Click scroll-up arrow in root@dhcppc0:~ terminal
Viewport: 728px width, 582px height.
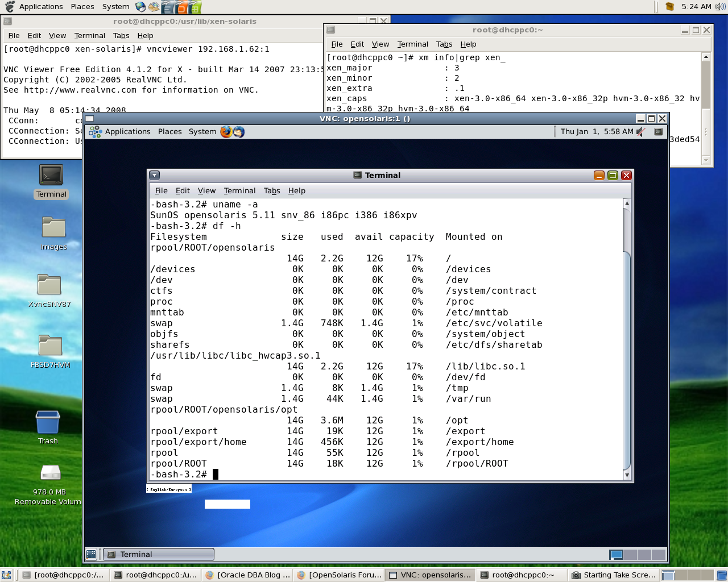point(706,57)
